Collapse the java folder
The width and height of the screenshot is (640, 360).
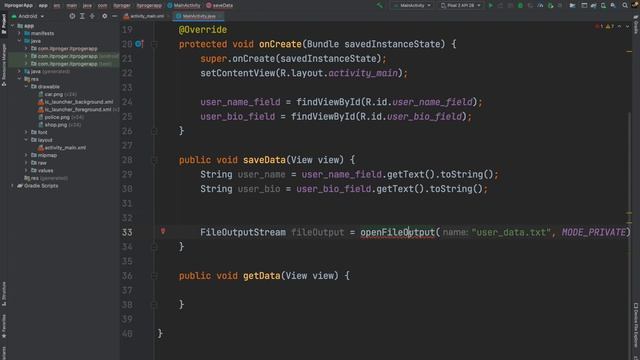(x=20, y=41)
